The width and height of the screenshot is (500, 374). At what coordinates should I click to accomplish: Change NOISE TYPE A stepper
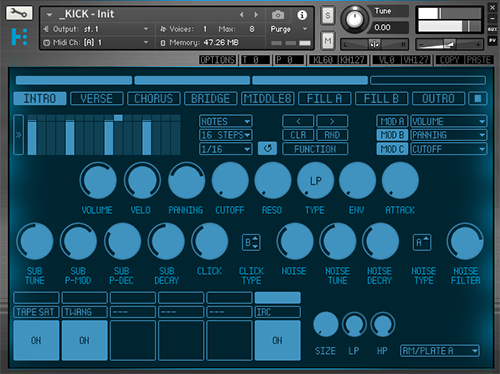(x=422, y=242)
